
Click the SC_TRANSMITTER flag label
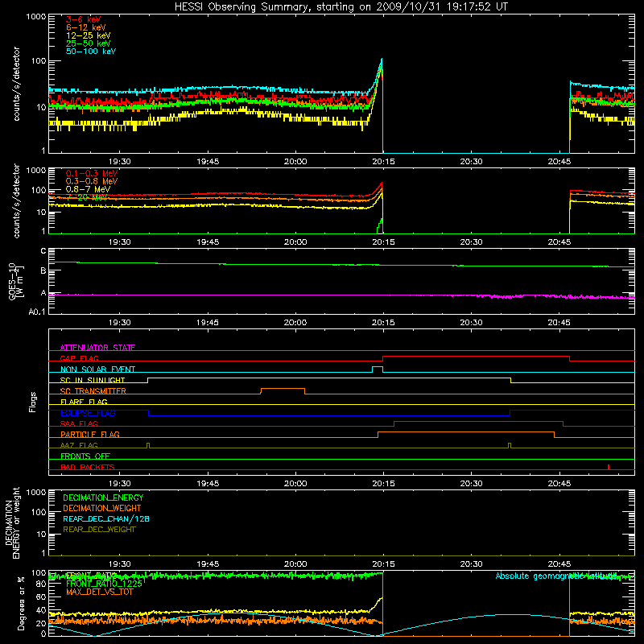coord(93,391)
